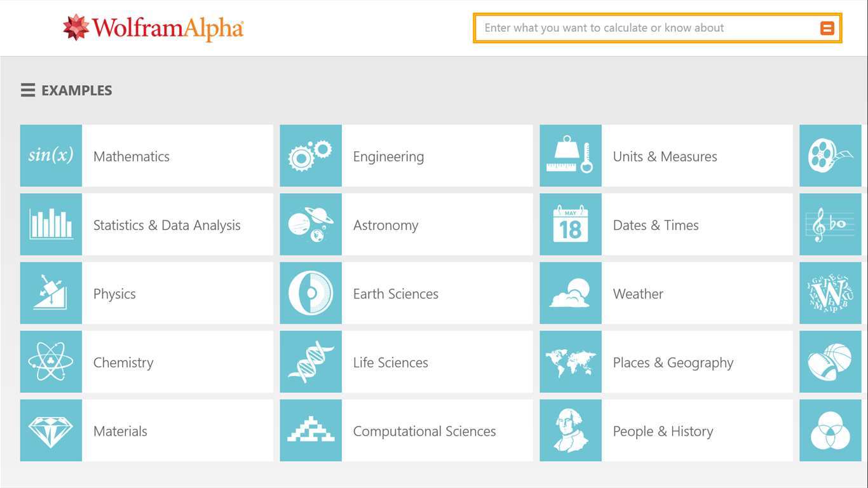Open the Engineering gears icon
The height and width of the screenshot is (488, 868).
311,156
